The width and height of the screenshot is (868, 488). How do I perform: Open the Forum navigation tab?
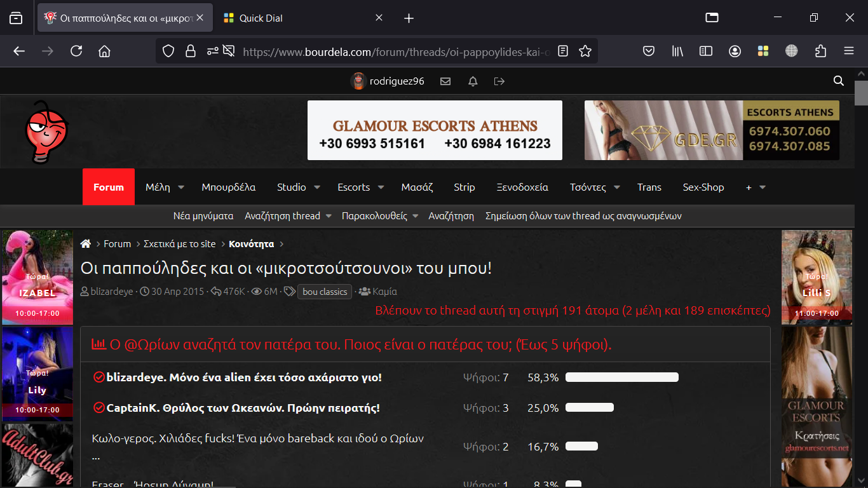pyautogui.click(x=109, y=187)
